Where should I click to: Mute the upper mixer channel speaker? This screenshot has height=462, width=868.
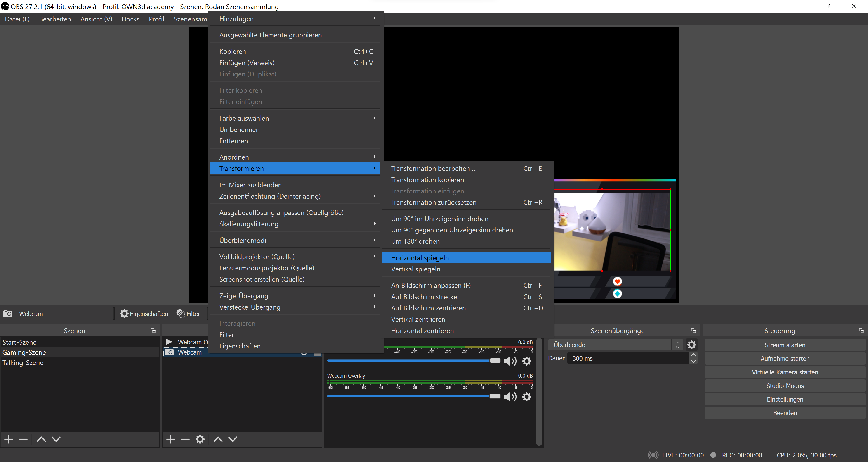pyautogui.click(x=510, y=361)
